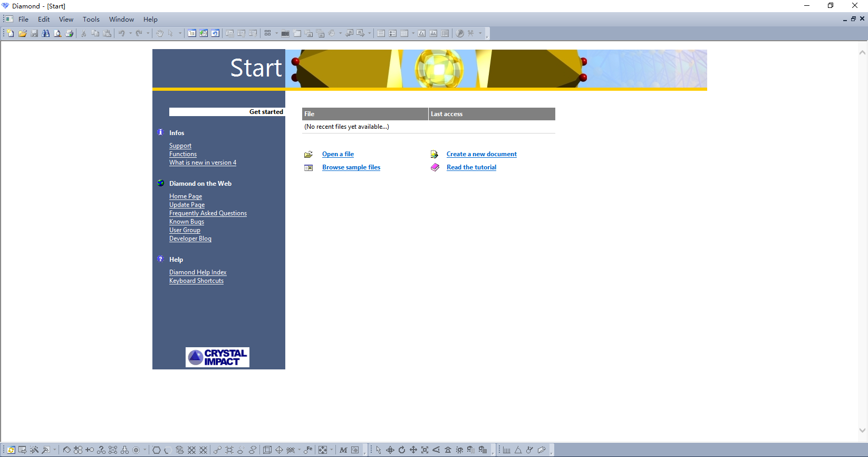Select the rotate tool in bottom toolbar

coord(402,450)
